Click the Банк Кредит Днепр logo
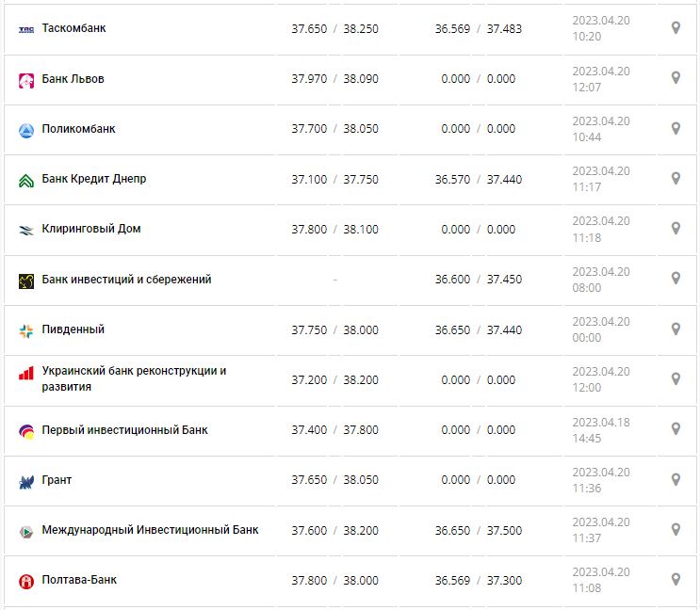700x610 pixels. pyautogui.click(x=26, y=180)
